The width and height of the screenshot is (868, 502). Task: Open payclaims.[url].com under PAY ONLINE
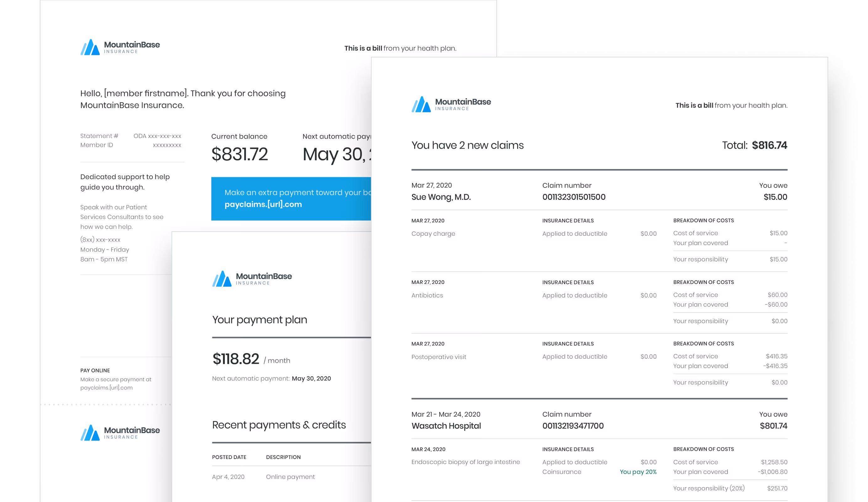[106, 387]
